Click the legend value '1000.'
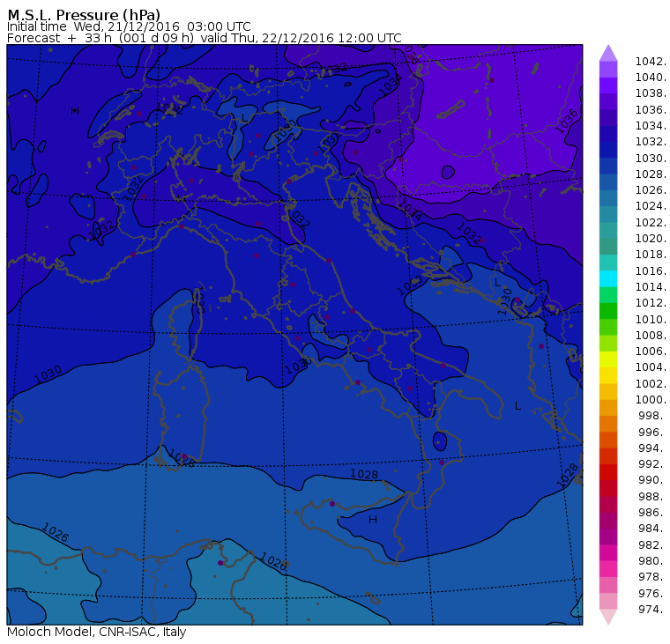This screenshot has width=670, height=644. tap(651, 400)
